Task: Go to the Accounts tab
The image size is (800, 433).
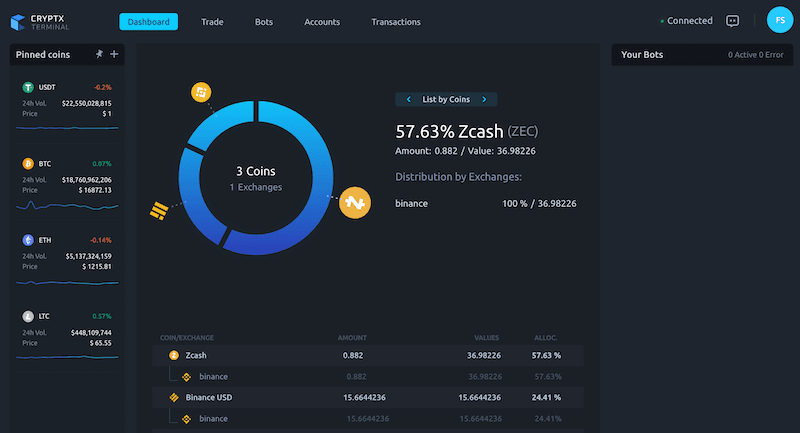Action: click(322, 22)
